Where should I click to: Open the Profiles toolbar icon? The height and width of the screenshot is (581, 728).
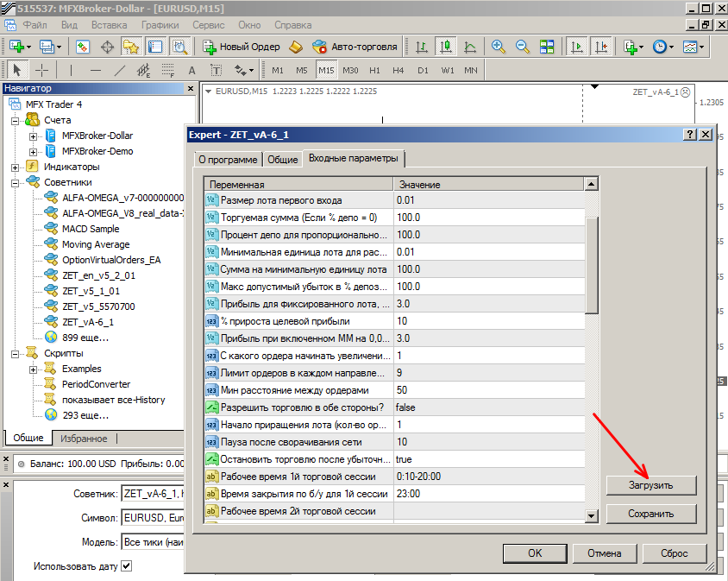tap(47, 47)
